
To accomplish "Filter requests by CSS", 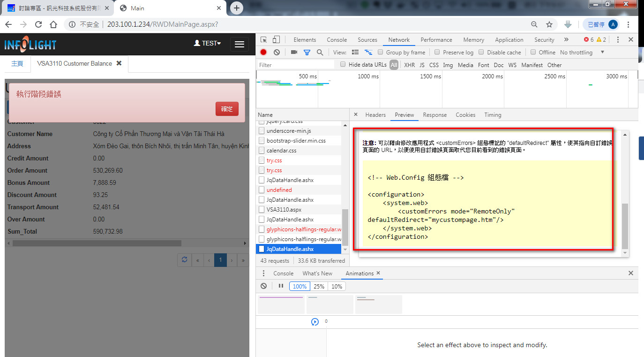I will [x=434, y=65].
